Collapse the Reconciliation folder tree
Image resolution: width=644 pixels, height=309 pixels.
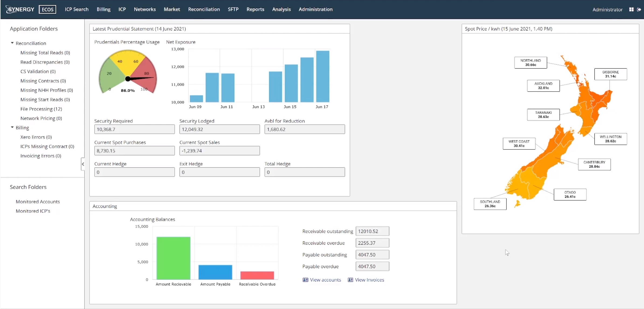[x=12, y=43]
